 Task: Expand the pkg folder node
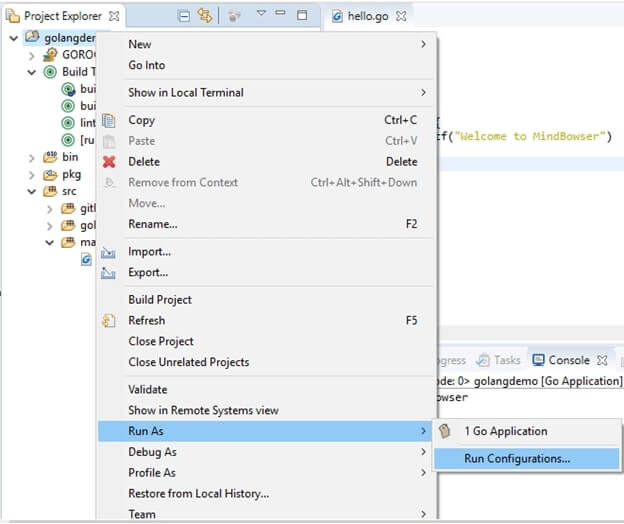pos(32,174)
